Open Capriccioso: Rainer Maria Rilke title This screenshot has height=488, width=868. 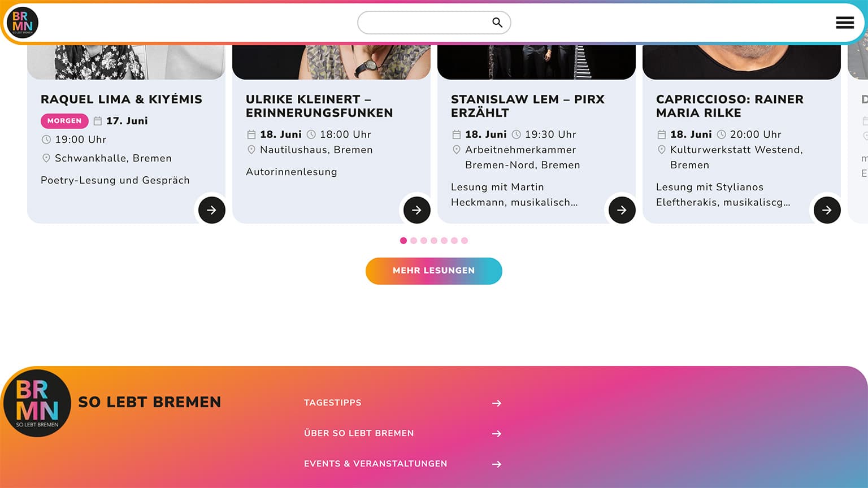(x=730, y=106)
